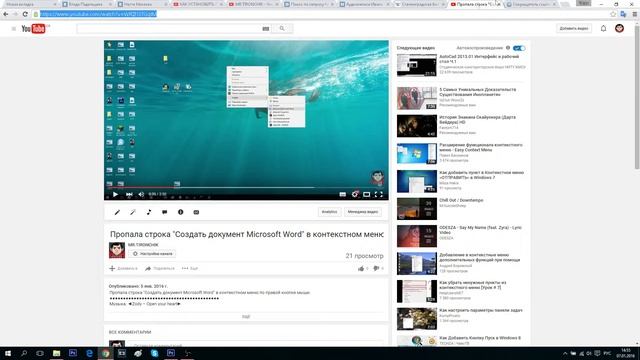Open the «ОТПРАВИТЬ» в Windows 7 video
The image size is (640, 360).
coord(481,175)
